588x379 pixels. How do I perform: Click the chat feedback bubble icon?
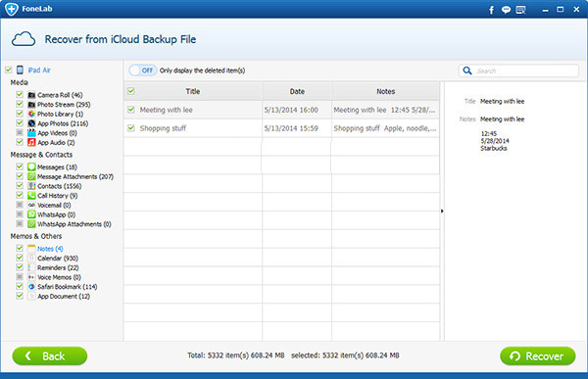(506, 10)
